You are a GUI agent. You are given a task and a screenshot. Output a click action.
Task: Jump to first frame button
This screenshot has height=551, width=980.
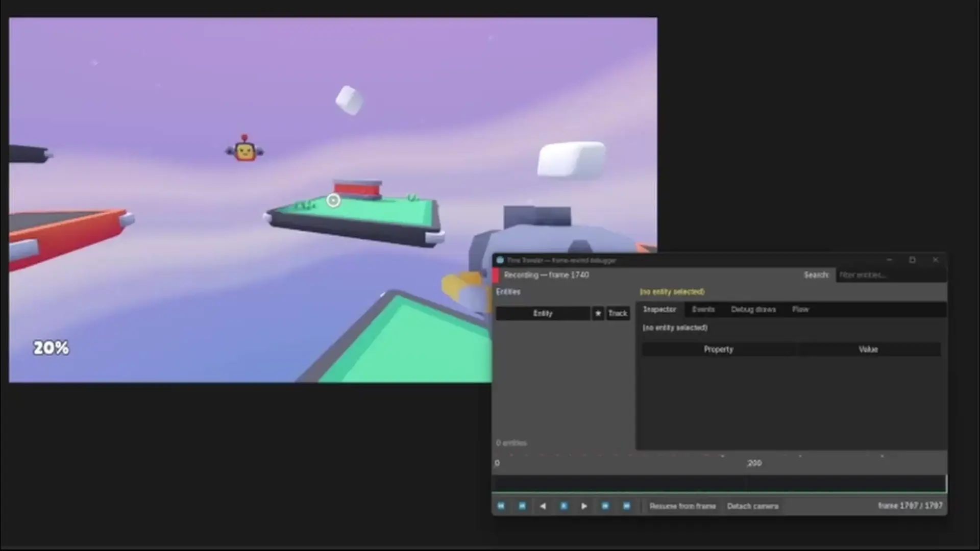(501, 506)
